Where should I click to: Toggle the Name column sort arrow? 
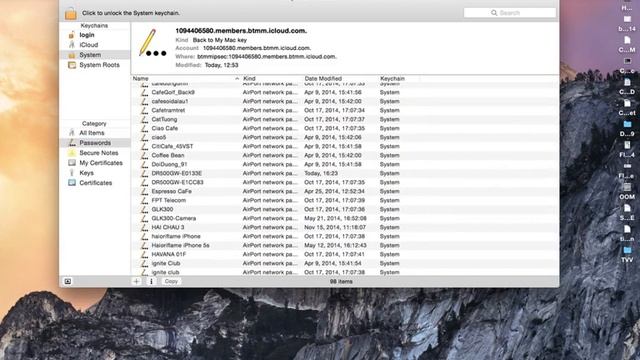click(237, 78)
